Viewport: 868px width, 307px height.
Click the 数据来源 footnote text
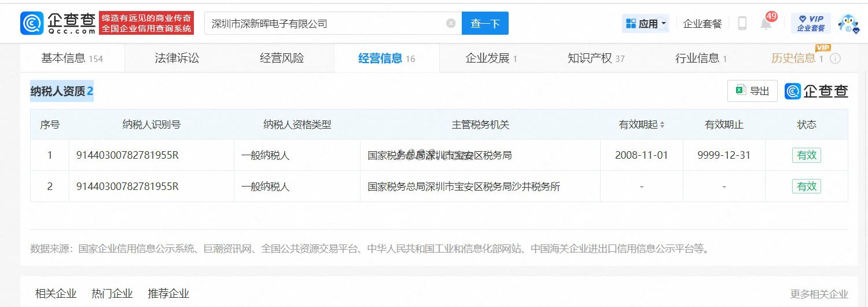[370, 248]
